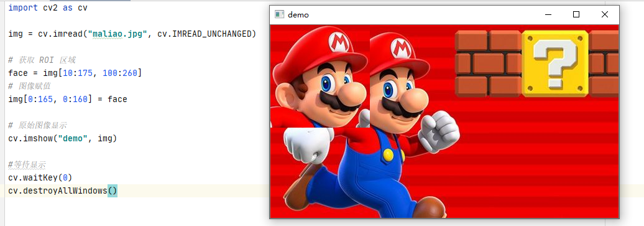Click the import cv2 as cv line
This screenshot has width=644, height=226.
click(x=48, y=8)
